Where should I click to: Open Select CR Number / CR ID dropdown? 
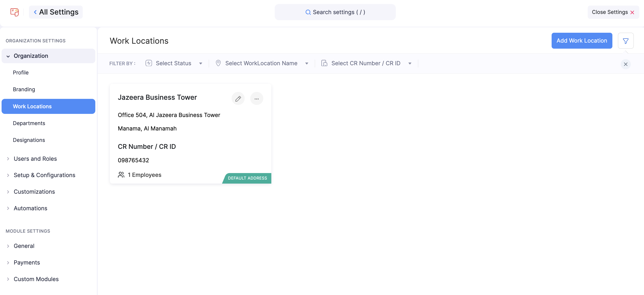click(x=366, y=63)
